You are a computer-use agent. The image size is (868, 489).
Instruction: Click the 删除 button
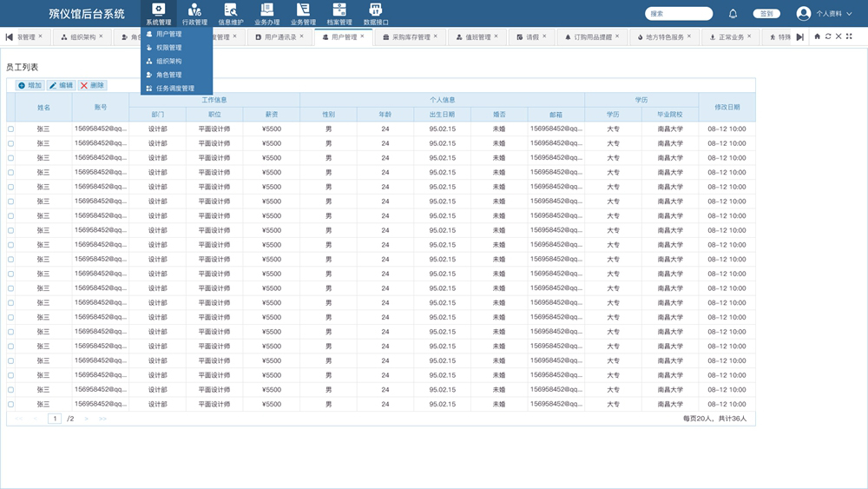coord(92,85)
